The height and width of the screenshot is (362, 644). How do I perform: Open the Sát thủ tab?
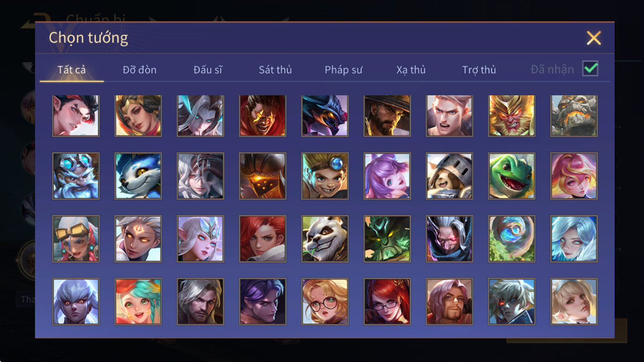click(275, 70)
